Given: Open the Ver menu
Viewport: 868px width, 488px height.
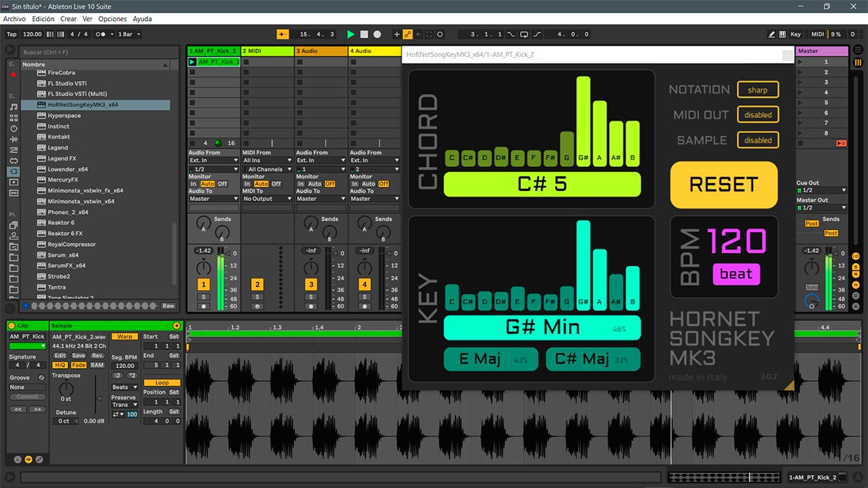Looking at the screenshot, I should 88,19.
